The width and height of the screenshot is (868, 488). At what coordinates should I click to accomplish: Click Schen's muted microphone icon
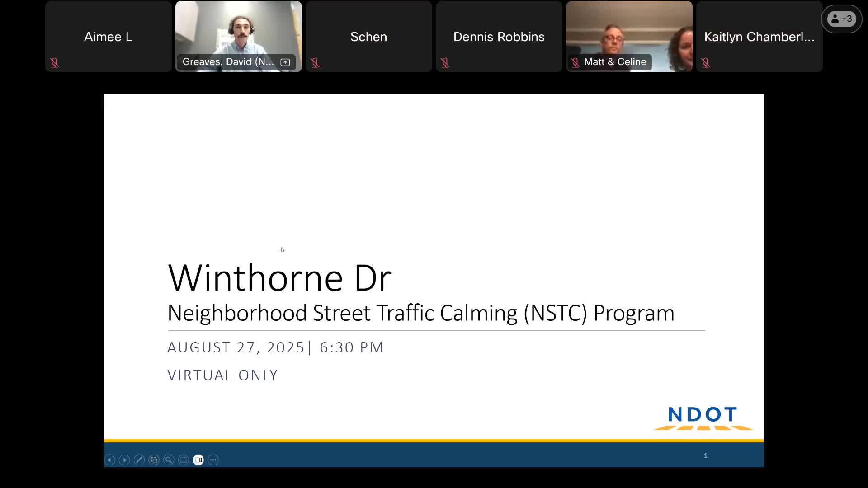(x=315, y=63)
